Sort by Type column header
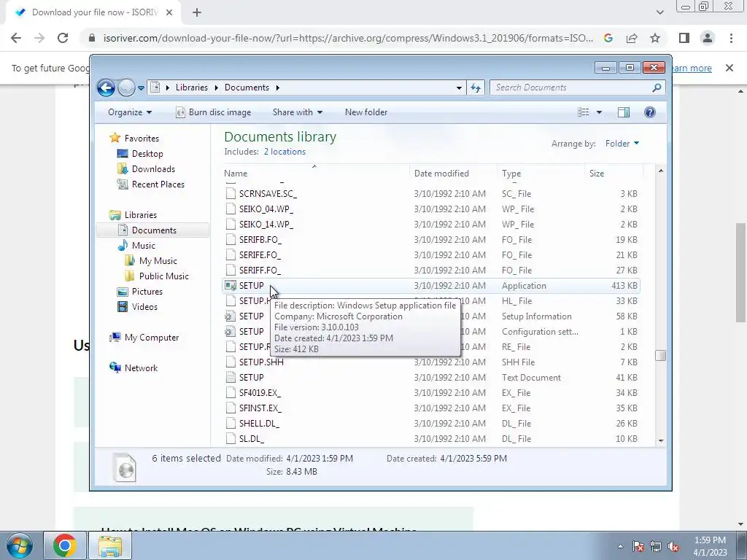Image resolution: width=747 pixels, height=560 pixels. [541, 174]
